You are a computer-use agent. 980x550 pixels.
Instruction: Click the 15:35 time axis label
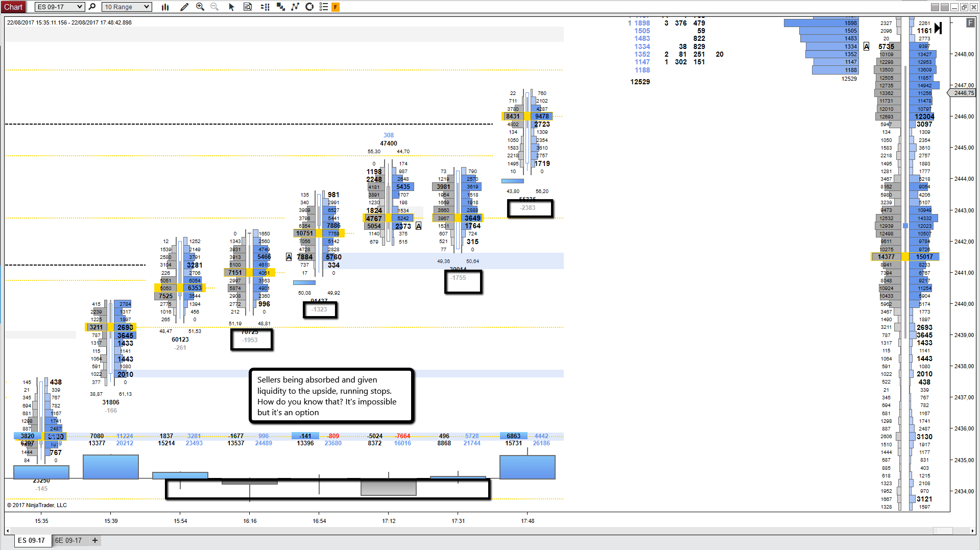41,521
